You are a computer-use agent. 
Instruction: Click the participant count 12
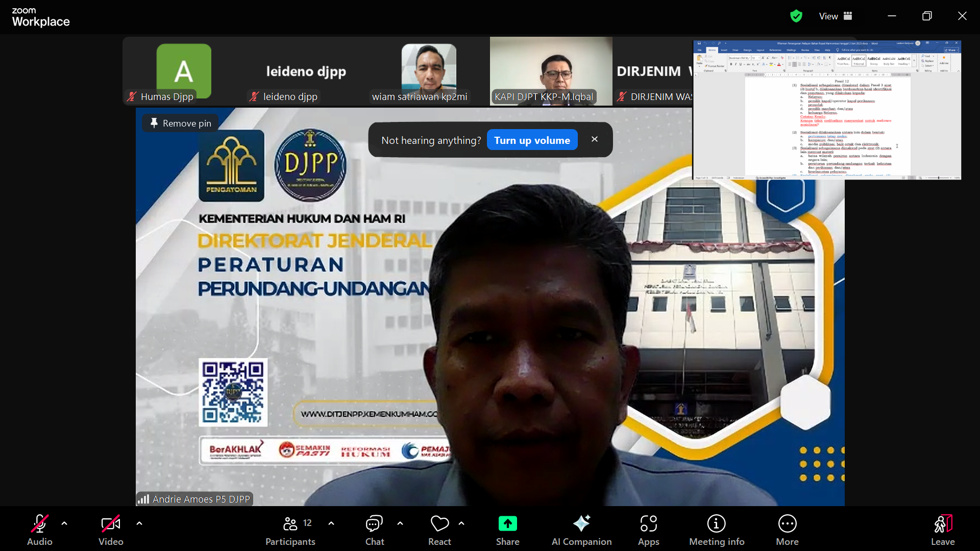coord(307,523)
